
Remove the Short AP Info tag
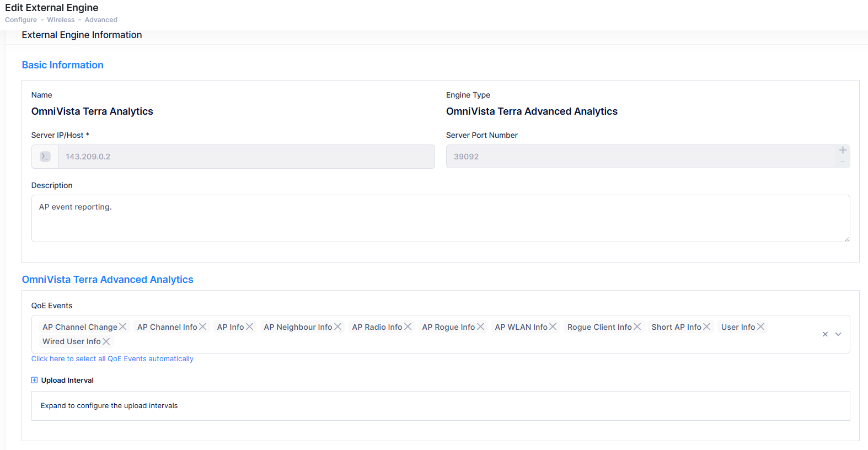[707, 327]
